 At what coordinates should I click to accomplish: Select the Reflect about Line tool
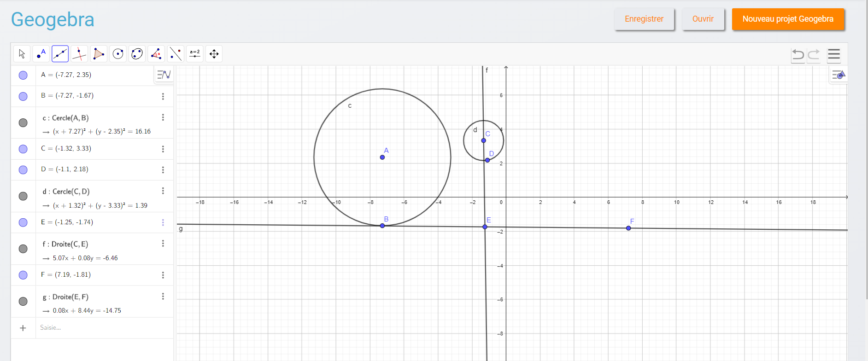click(176, 54)
